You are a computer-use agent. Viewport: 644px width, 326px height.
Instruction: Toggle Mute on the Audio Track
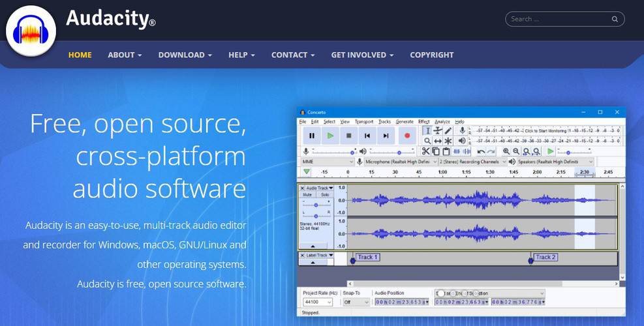307,194
